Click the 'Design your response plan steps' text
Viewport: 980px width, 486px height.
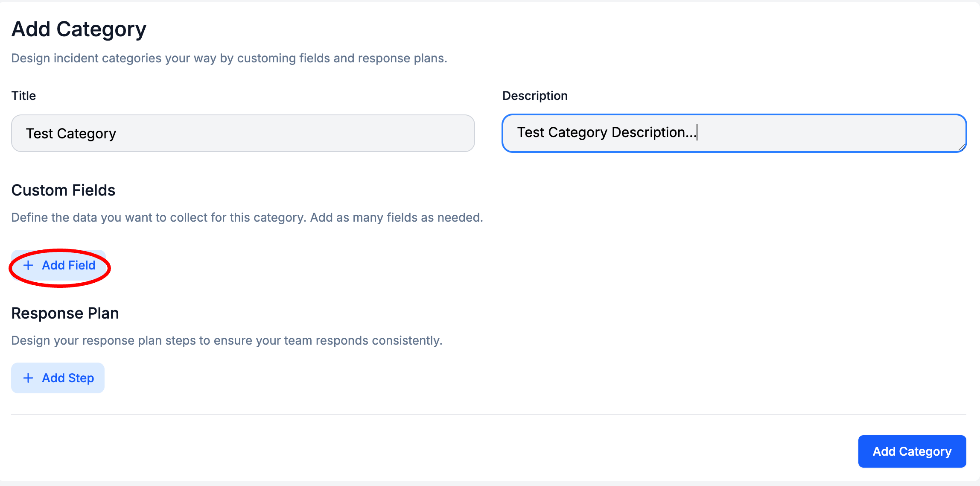[x=226, y=340]
